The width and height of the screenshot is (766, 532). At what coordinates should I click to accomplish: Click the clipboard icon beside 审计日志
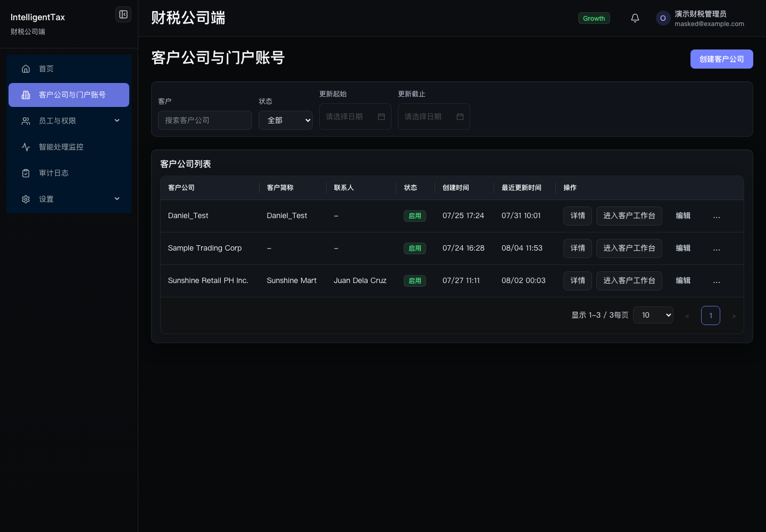[x=26, y=173]
